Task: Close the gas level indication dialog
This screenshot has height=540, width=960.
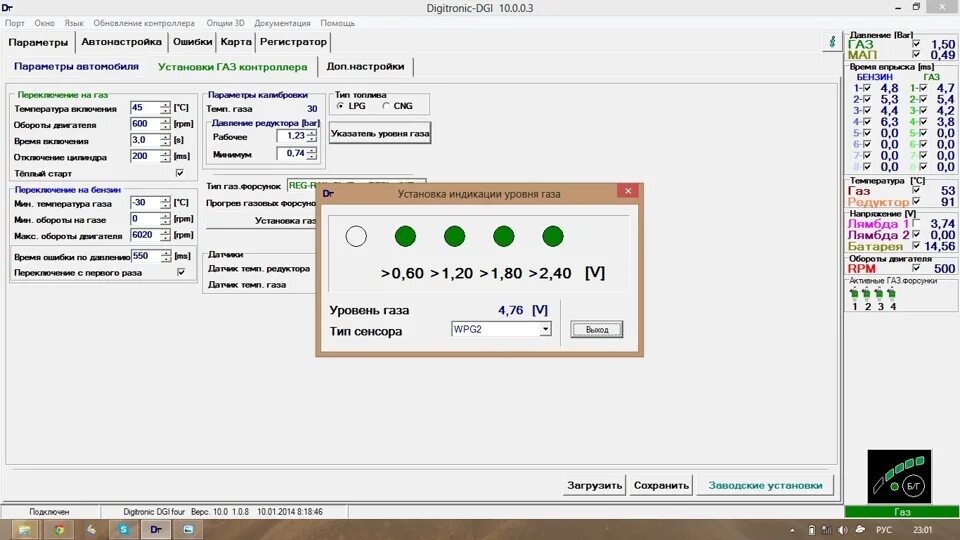Action: pos(628,191)
